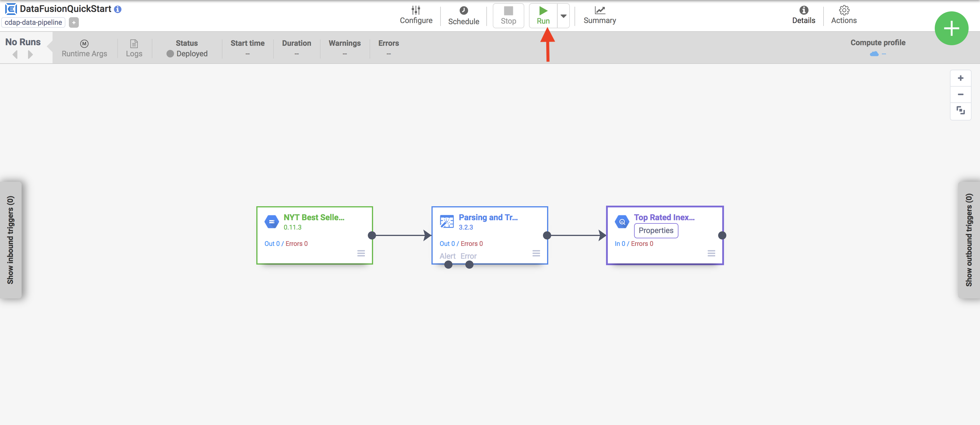The image size is (980, 425).
Task: Click the Actions menu icon
Action: click(844, 10)
